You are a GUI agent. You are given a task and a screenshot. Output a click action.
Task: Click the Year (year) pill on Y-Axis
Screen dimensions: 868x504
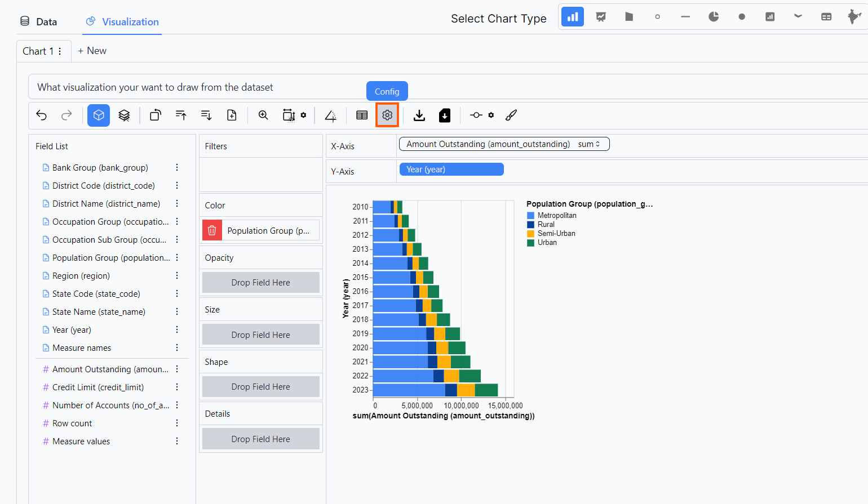451,170
